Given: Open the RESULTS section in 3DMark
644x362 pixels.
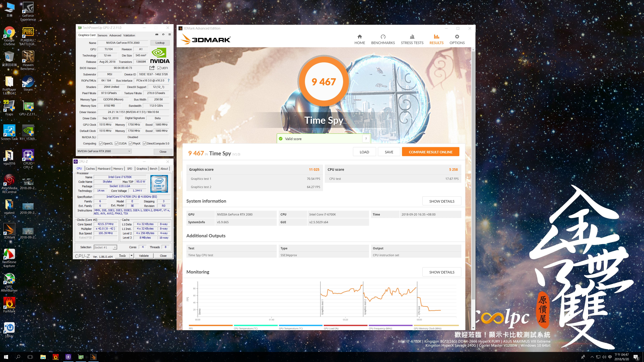Looking at the screenshot, I should pyautogui.click(x=436, y=40).
